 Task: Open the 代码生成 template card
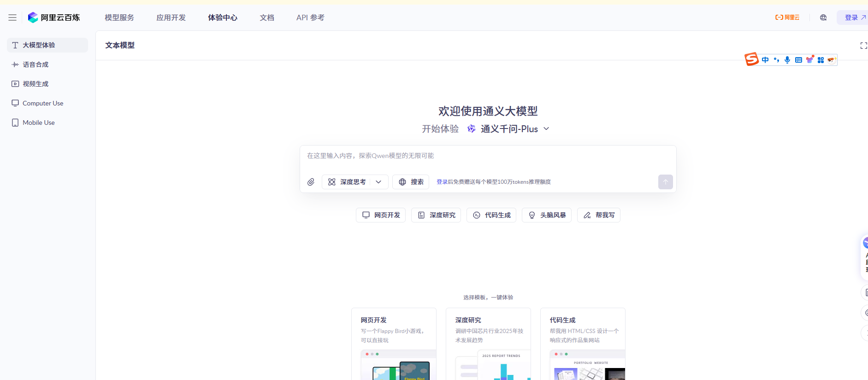coord(583,344)
